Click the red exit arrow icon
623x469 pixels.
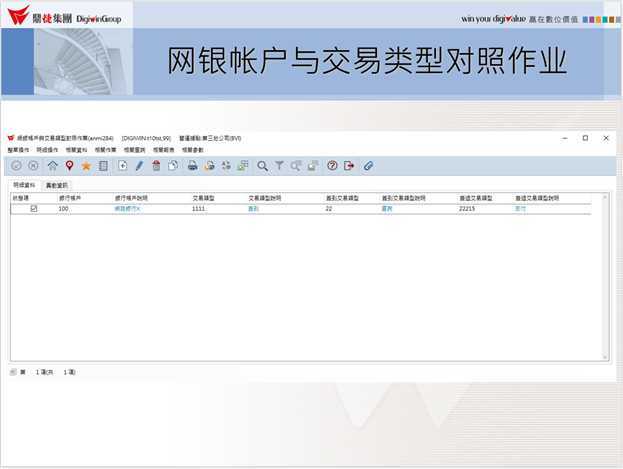[x=349, y=166]
